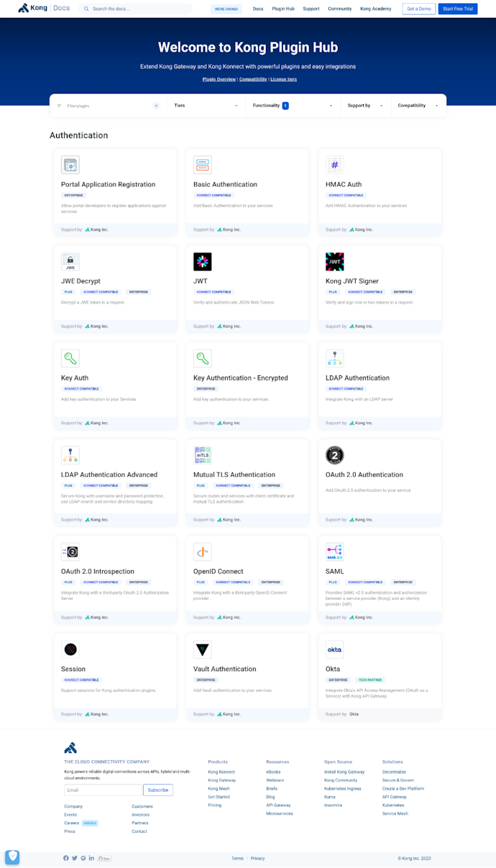Open the JWT plugin using its icon
Screen dimensions: 496x868
click(202, 261)
